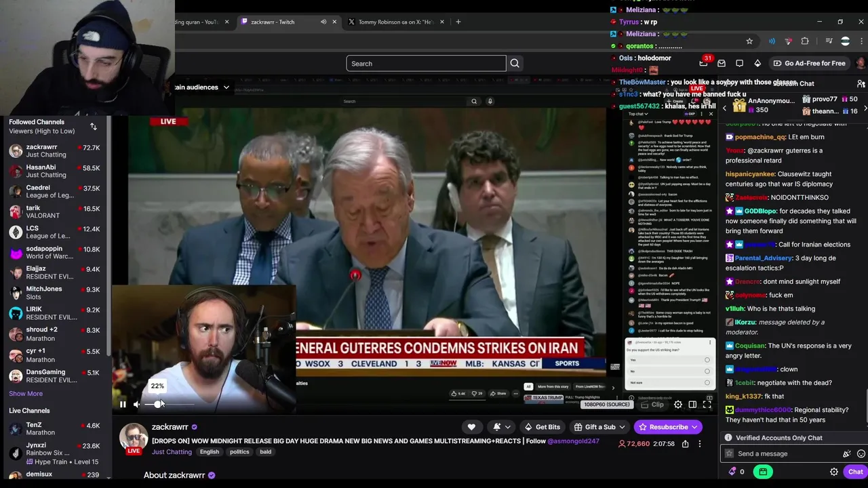The width and height of the screenshot is (868, 488).
Task: Show the previous gift leaderboard entry
Action: [724, 108]
